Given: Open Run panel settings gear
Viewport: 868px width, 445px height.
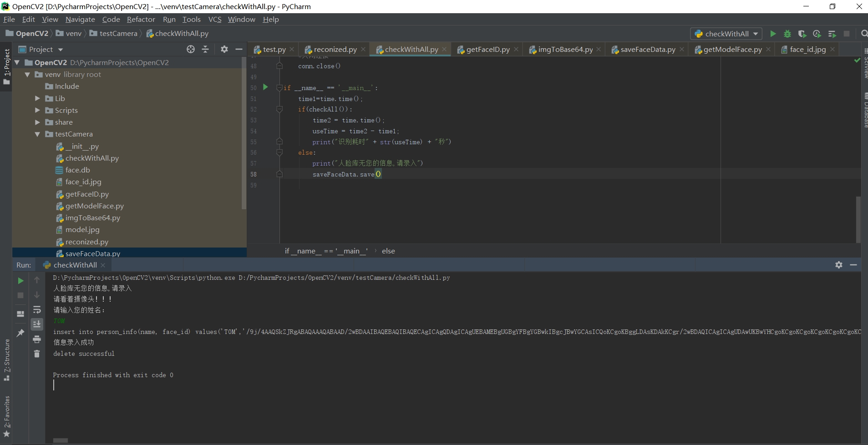Looking at the screenshot, I should click(x=839, y=265).
